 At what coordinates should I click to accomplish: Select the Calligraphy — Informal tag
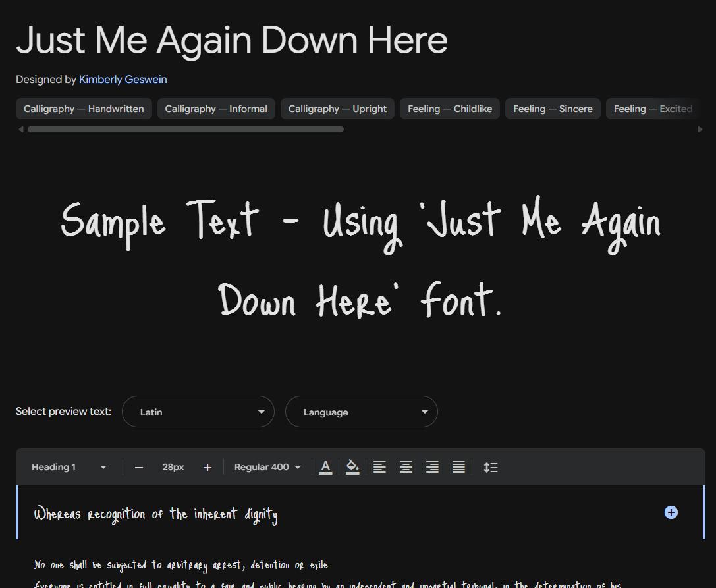pyautogui.click(x=216, y=109)
